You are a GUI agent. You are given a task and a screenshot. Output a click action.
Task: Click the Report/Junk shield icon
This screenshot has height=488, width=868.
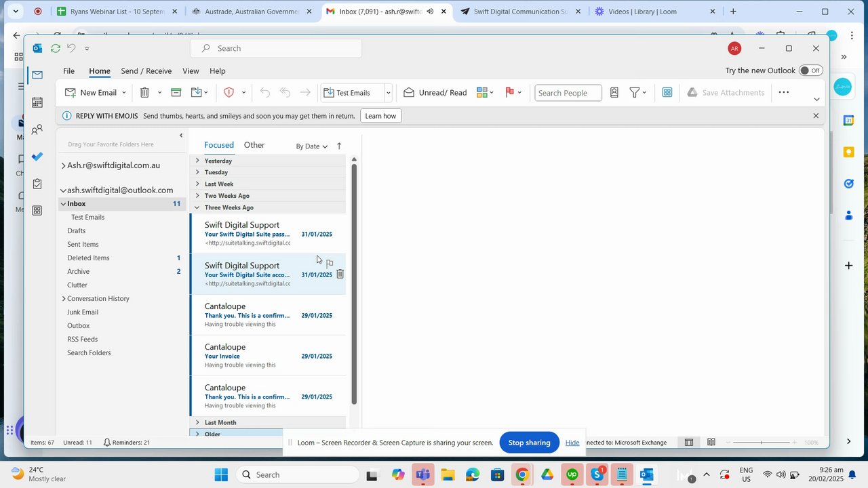[x=229, y=93]
